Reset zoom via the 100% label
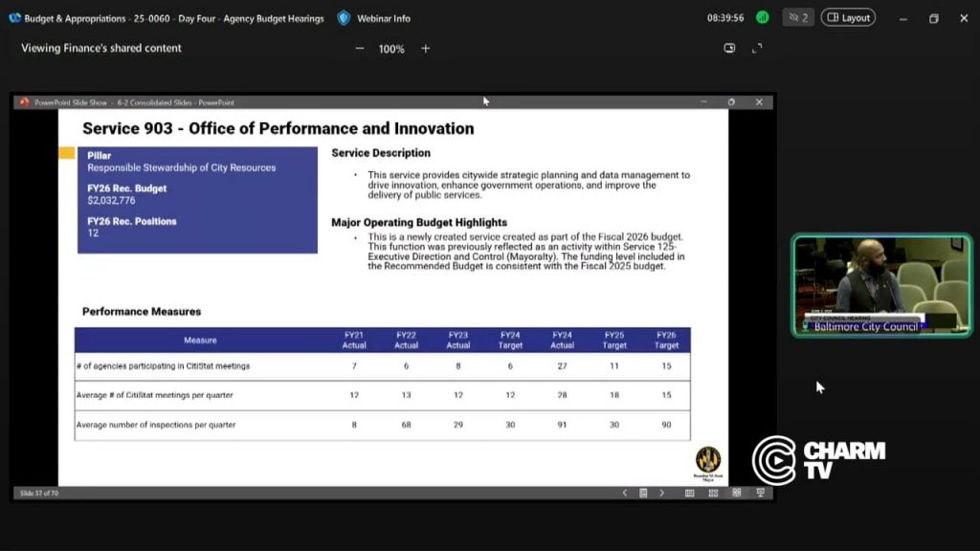The image size is (980, 551). pyautogui.click(x=391, y=49)
